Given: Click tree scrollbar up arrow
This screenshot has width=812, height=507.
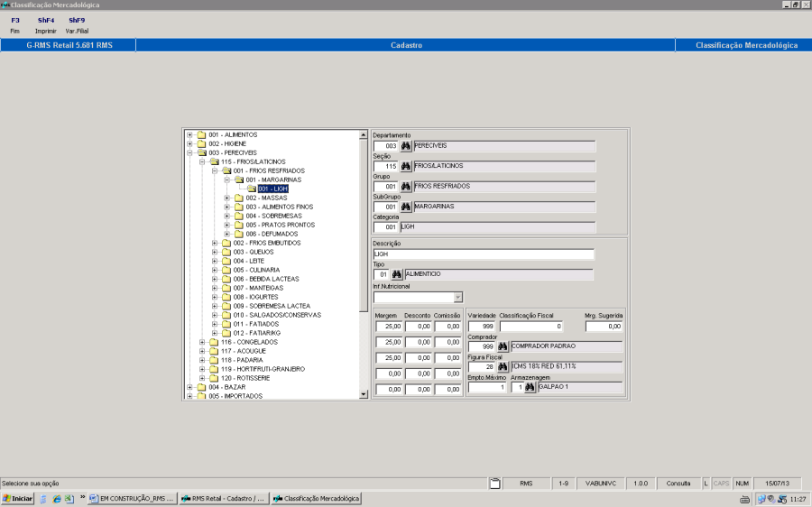Looking at the screenshot, I should click(x=364, y=134).
